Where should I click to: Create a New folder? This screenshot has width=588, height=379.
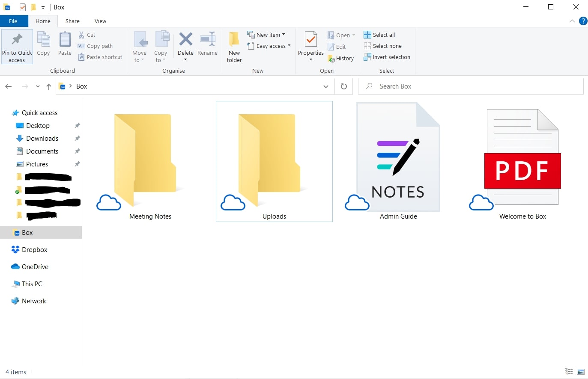(x=234, y=47)
